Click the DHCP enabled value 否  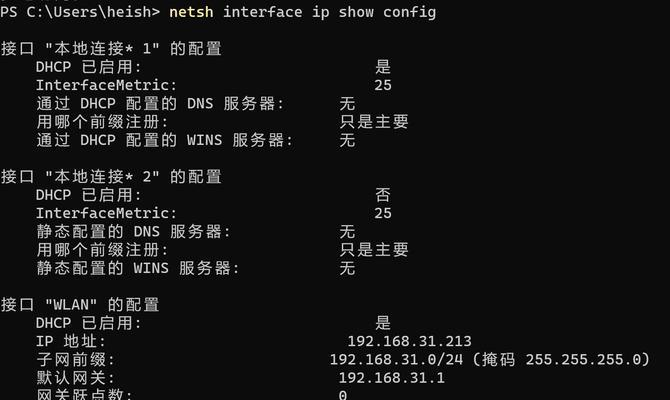[383, 195]
